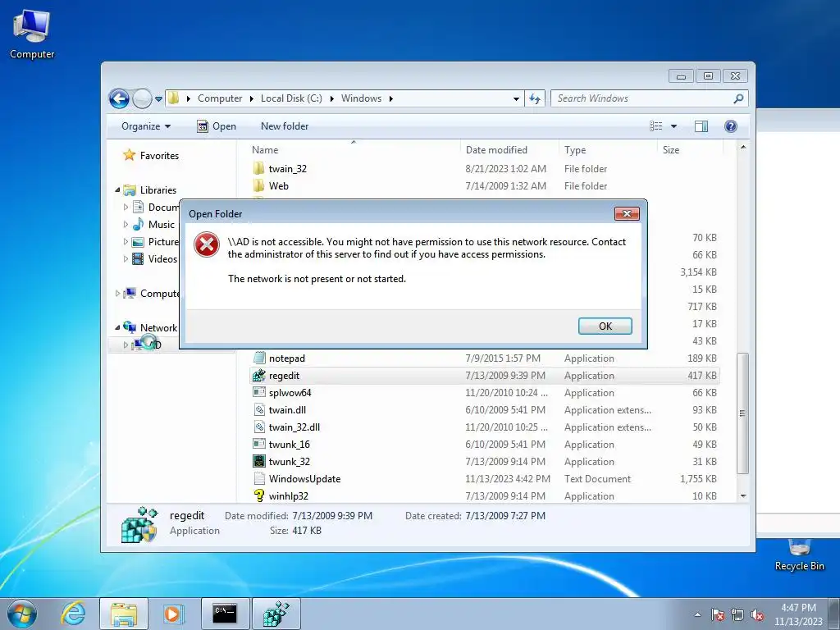Open the more view options dropdown
This screenshot has width=840, height=630.
coord(674,126)
